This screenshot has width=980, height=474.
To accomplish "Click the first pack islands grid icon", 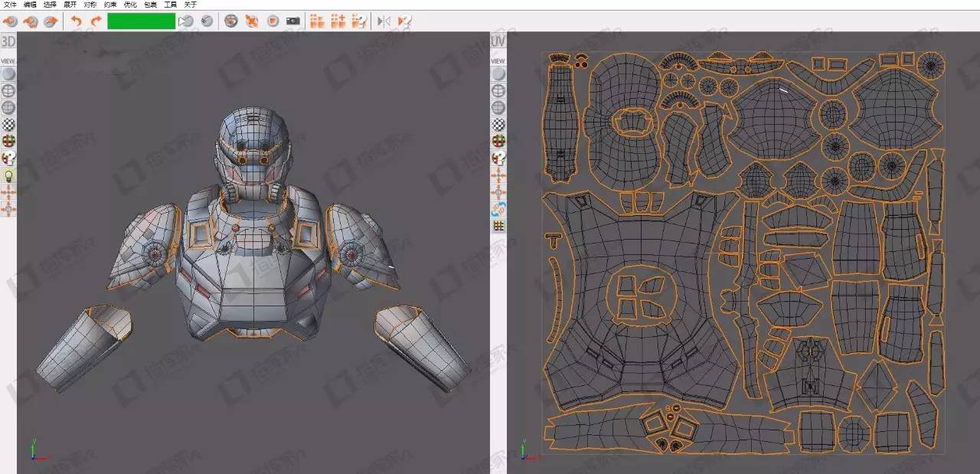I will [x=317, y=21].
